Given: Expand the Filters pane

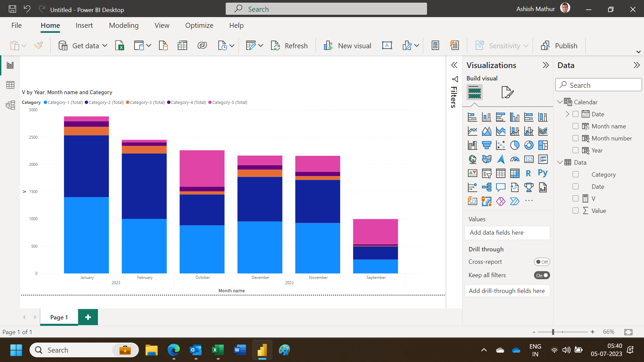Looking at the screenshot, I should point(454,65).
